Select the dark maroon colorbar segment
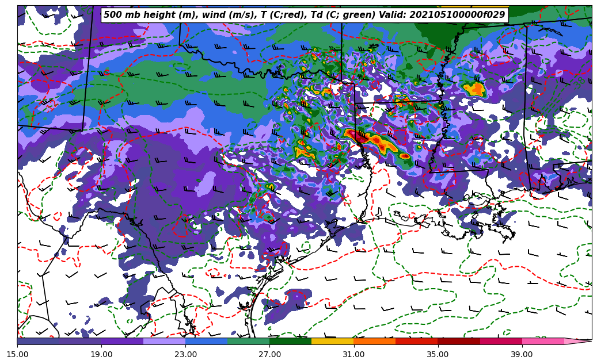 click(x=458, y=341)
